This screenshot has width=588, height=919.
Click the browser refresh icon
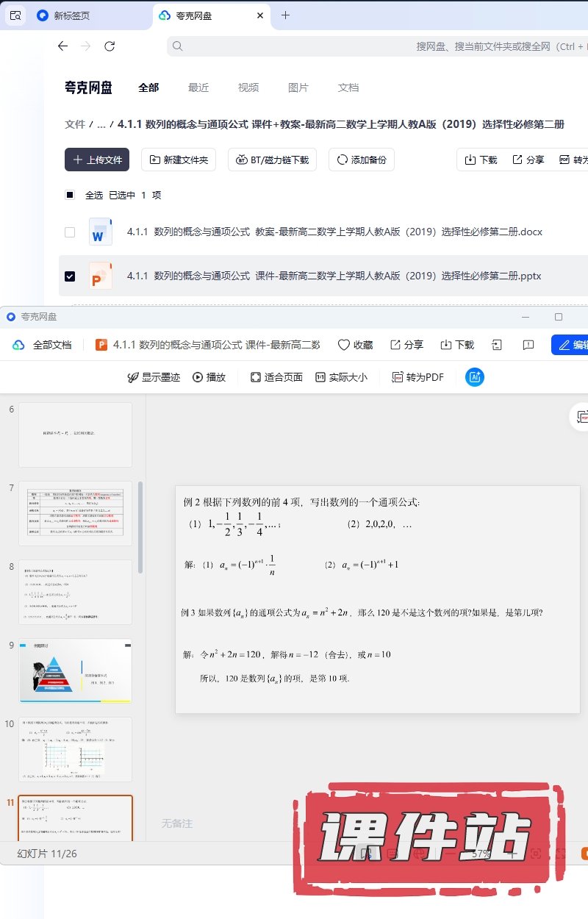pyautogui.click(x=110, y=46)
